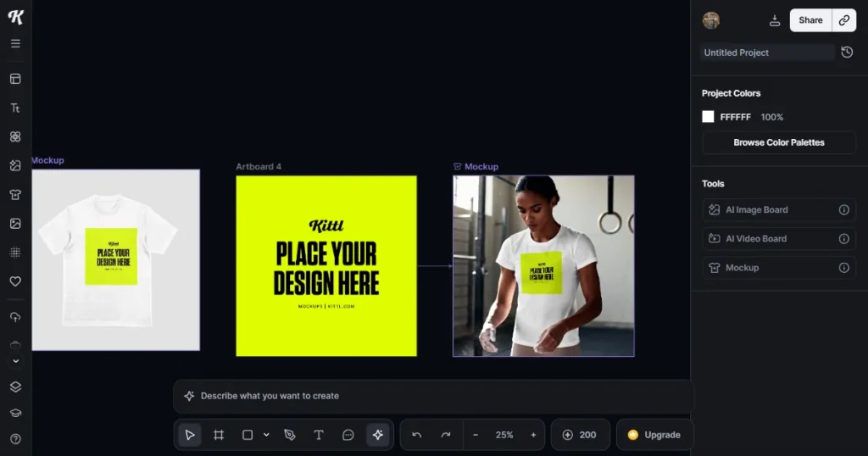The width and height of the screenshot is (868, 456).
Task: Click the Share button
Action: click(x=810, y=20)
